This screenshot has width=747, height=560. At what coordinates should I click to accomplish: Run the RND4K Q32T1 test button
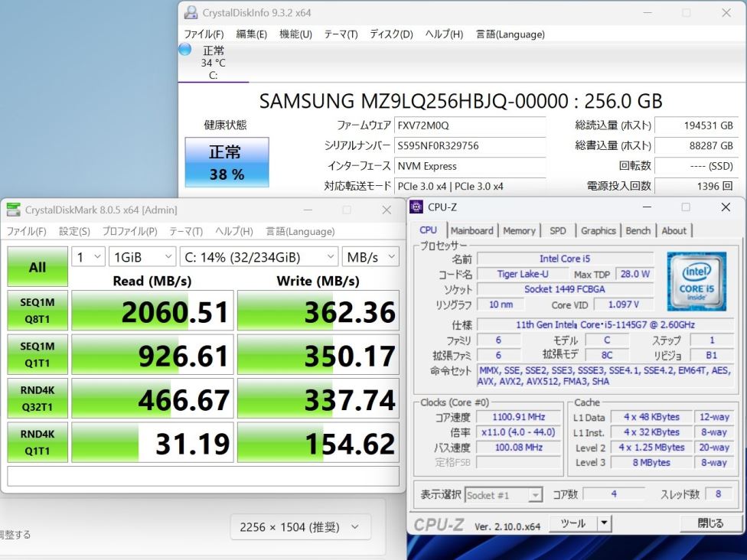(38, 398)
